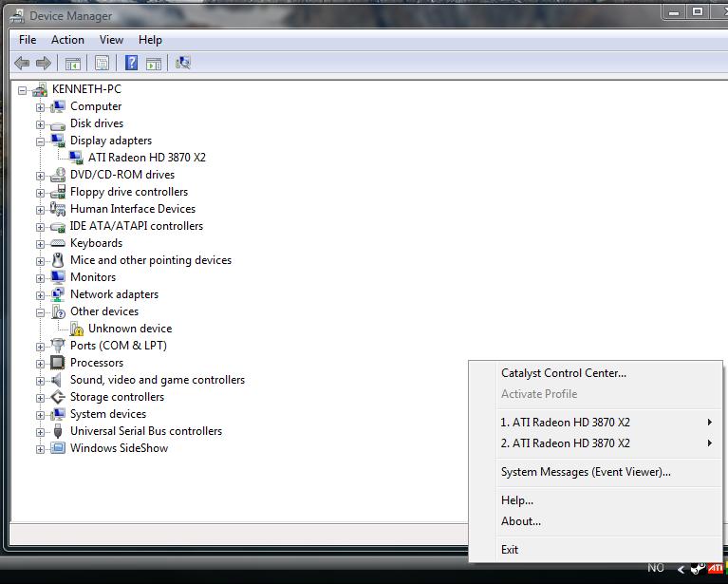The image size is (728, 584).
Task: Select the Disk drives tree label
Action: point(97,123)
